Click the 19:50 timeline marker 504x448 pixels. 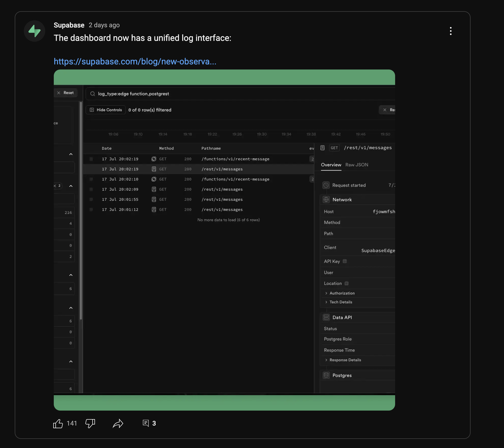[x=385, y=134]
